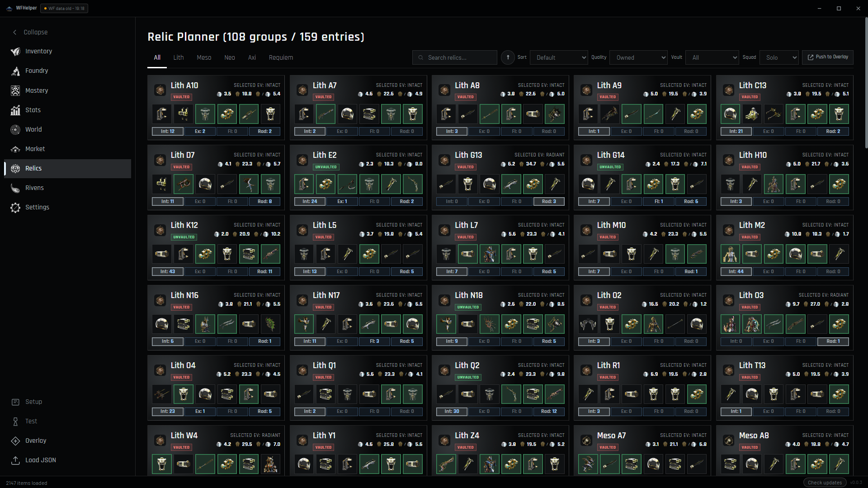Open the Rivens page
The width and height of the screenshot is (868, 488).
[x=67, y=188]
